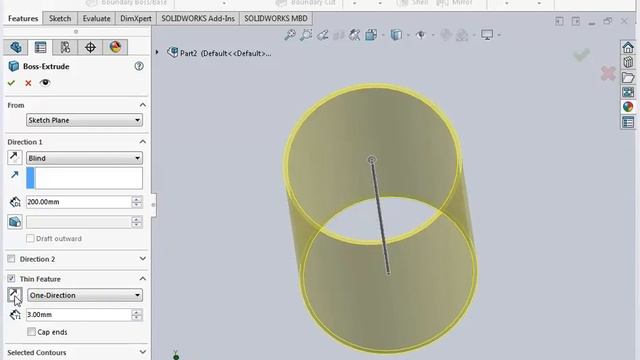Open the Display Style dropdown arrow
Screen dimensions: 640x360
pos(408,36)
